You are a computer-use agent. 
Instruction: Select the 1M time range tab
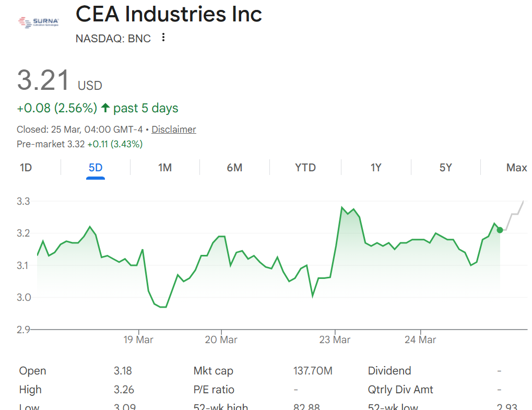click(x=164, y=167)
